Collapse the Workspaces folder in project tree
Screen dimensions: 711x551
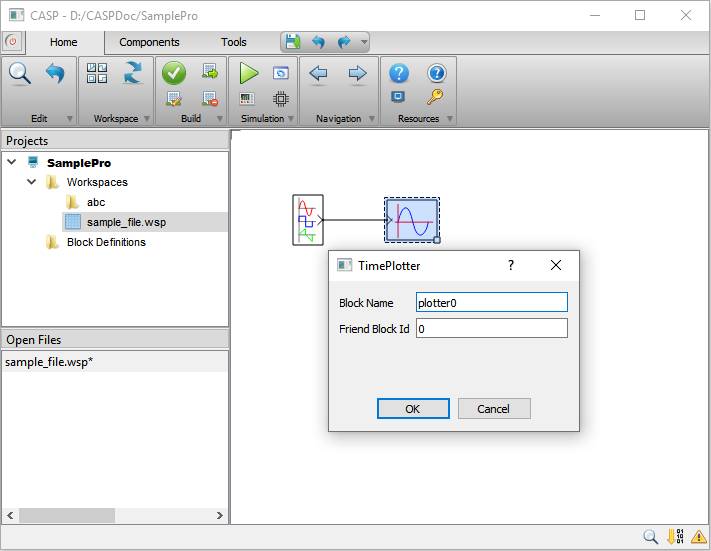[32, 182]
